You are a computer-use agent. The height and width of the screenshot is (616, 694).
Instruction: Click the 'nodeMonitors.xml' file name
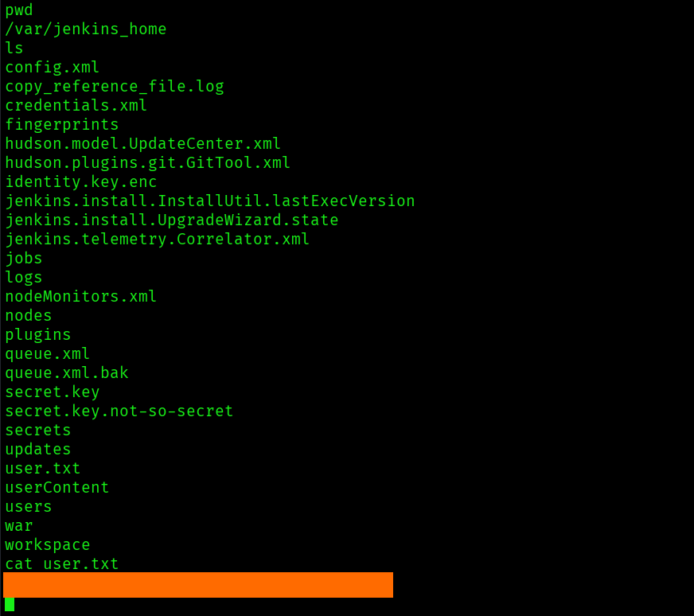(81, 297)
